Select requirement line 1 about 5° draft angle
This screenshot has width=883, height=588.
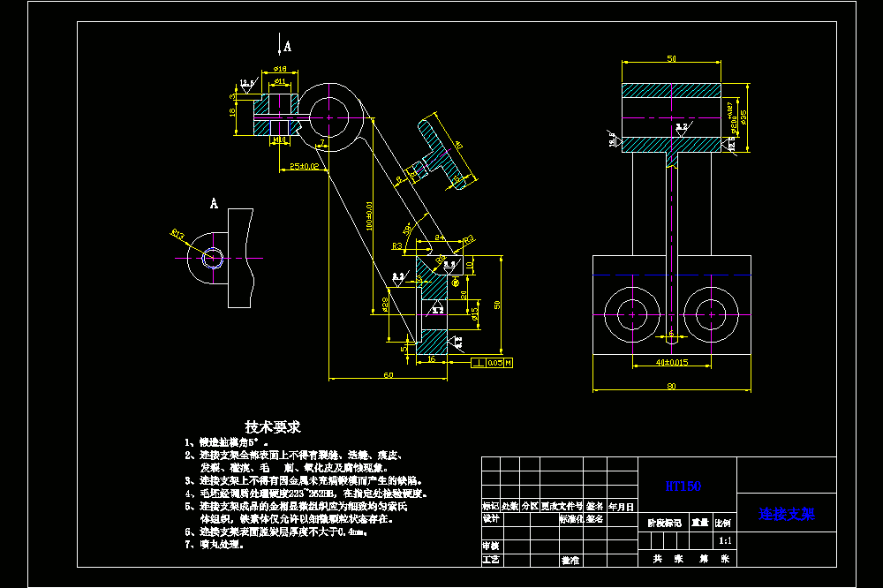coord(226,442)
